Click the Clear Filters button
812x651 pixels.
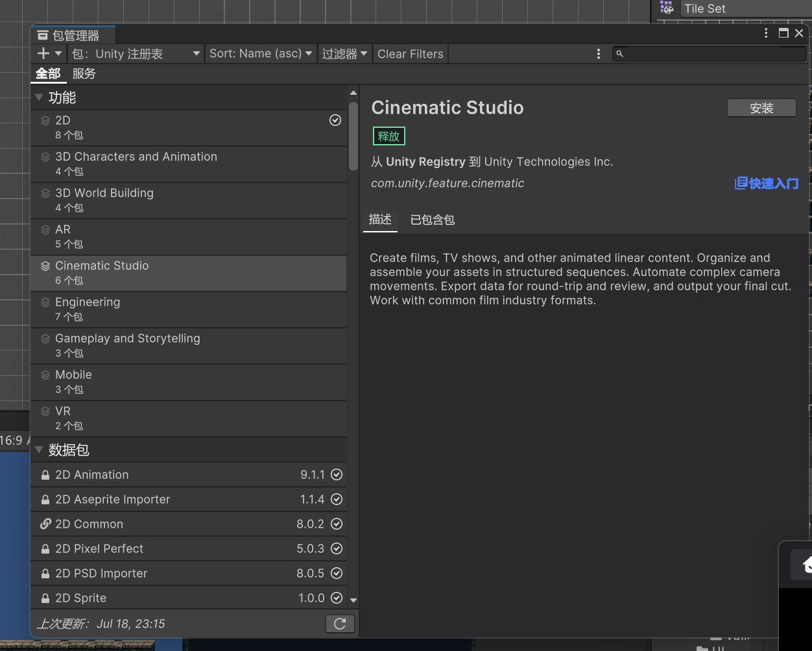pos(411,54)
